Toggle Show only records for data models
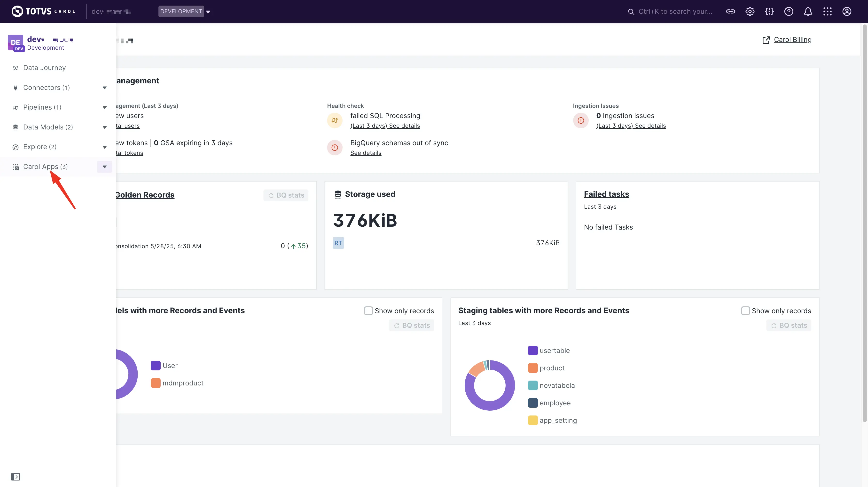This screenshot has height=487, width=868. pos(368,311)
